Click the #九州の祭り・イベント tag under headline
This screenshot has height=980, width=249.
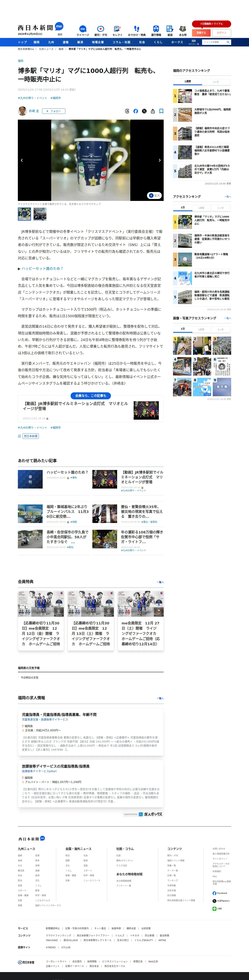32,98
